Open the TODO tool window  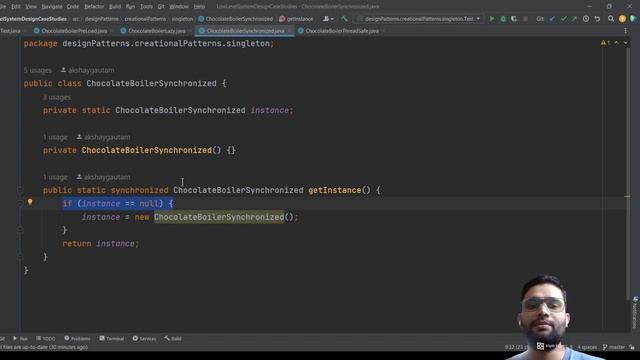[x=45, y=339]
